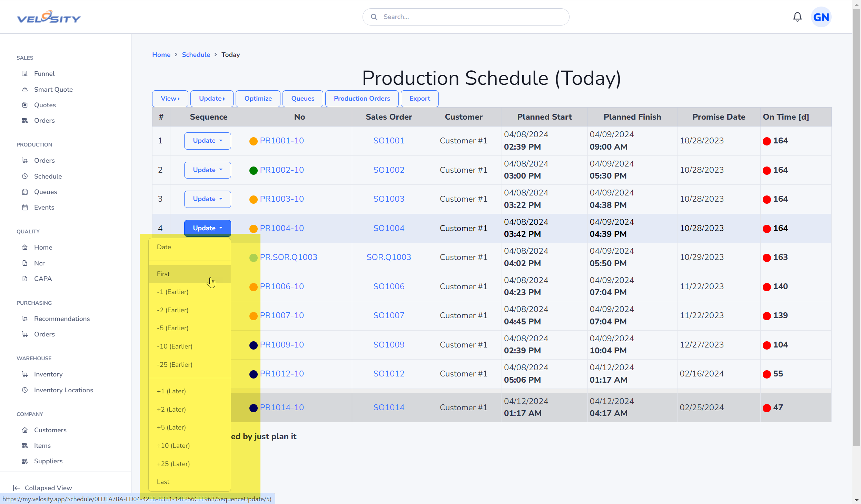Open the GN user avatar menu

pos(821,17)
